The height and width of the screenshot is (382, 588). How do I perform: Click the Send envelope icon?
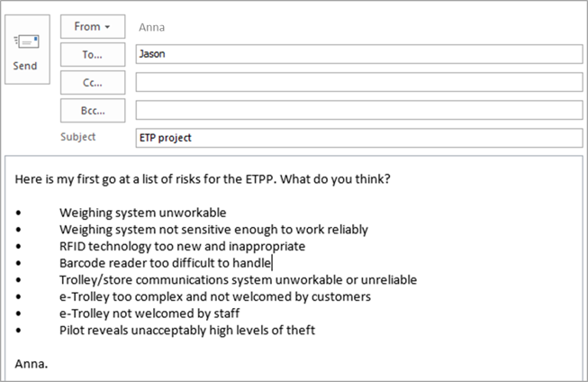tap(26, 41)
